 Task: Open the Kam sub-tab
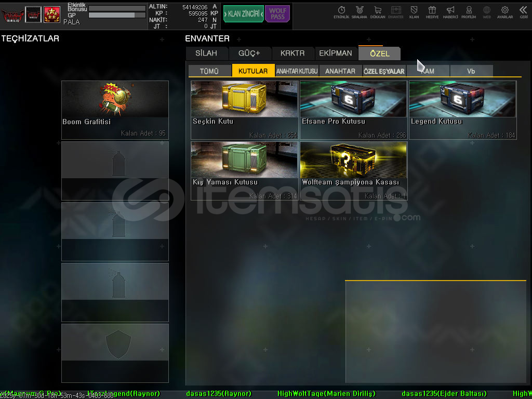pyautogui.click(x=428, y=71)
